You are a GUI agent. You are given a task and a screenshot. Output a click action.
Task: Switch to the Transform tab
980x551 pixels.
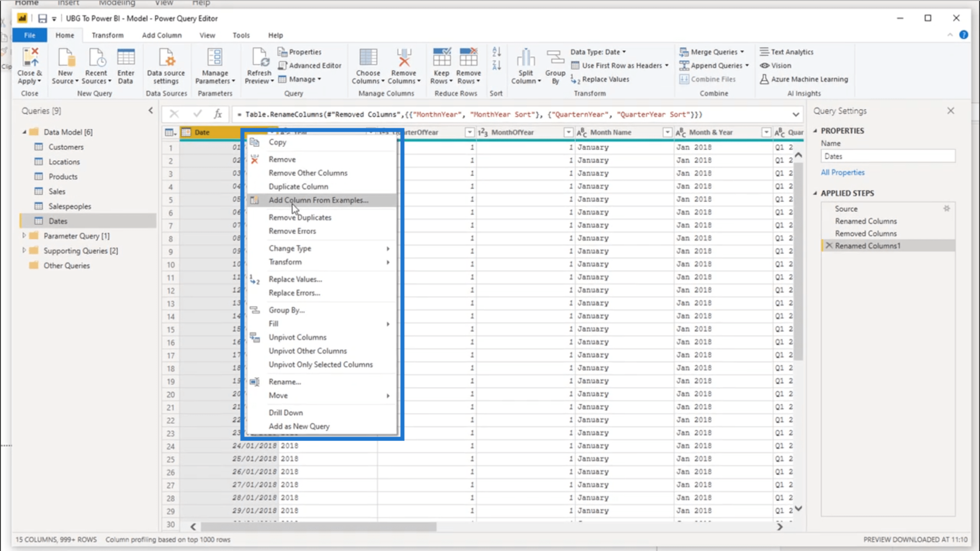107,35
